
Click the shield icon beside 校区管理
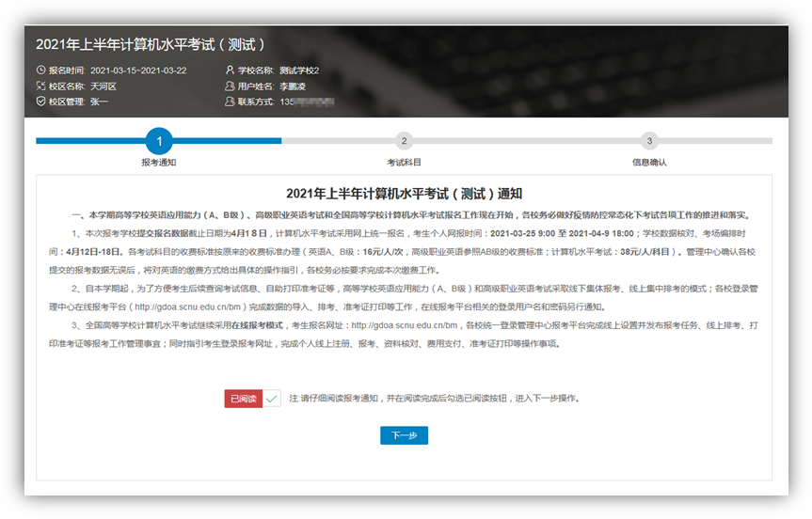(40, 101)
